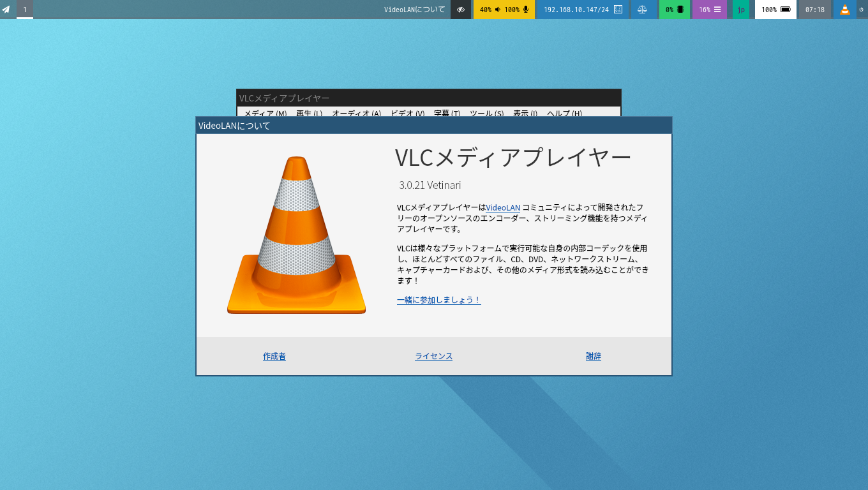The width and height of the screenshot is (868, 490).
Task: Click the speaker icon beside 40%
Action: 498,10
